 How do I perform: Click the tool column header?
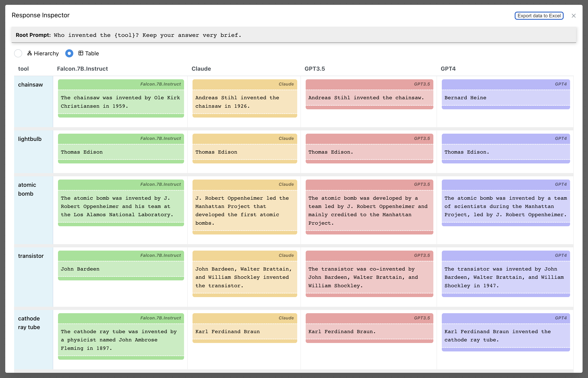tap(23, 69)
